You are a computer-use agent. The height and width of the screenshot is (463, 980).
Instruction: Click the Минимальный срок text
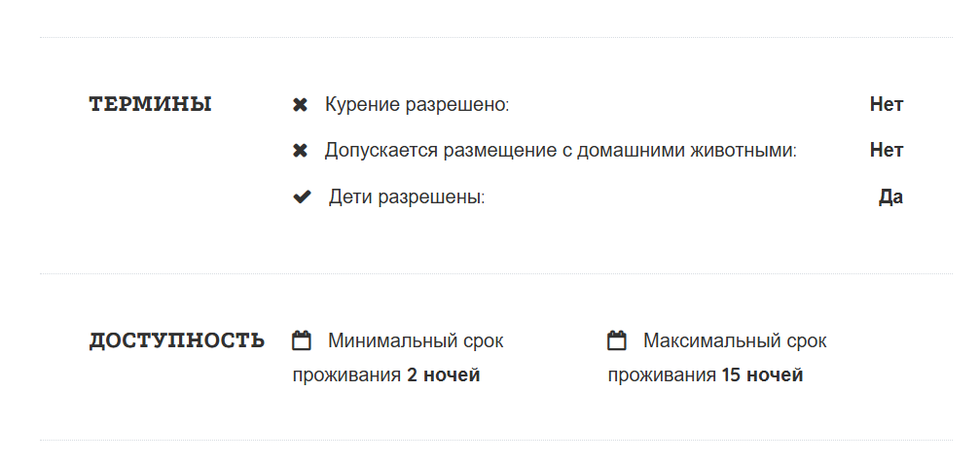(x=416, y=341)
